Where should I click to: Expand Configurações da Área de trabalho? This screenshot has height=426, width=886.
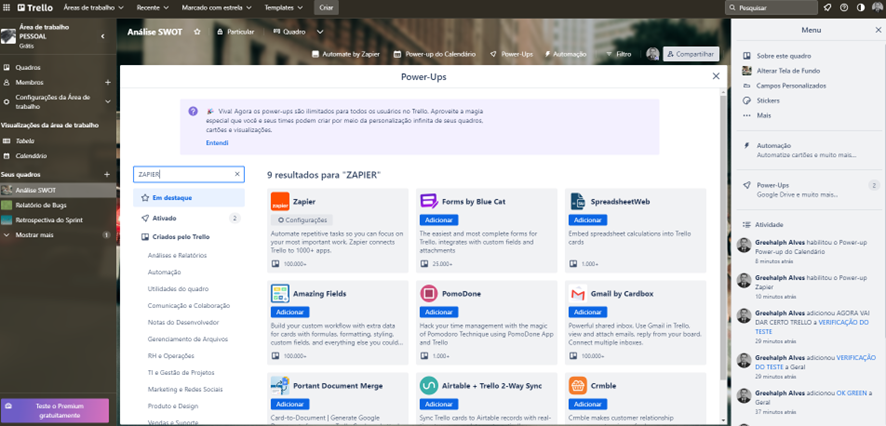click(x=108, y=101)
